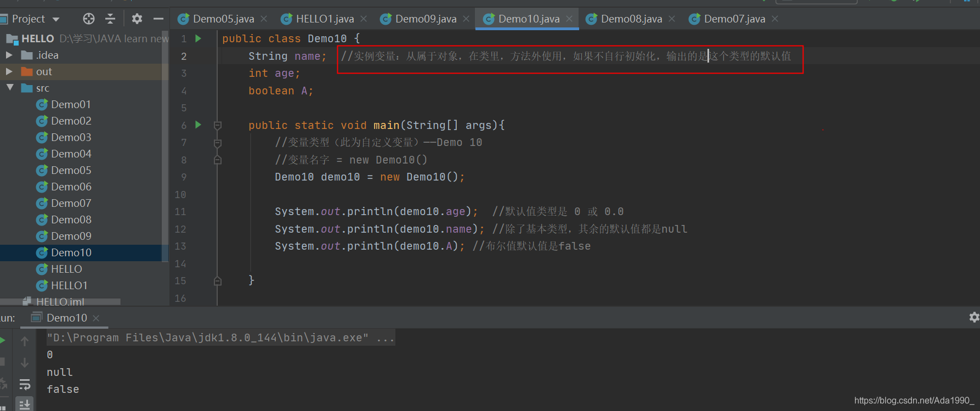The height and width of the screenshot is (411, 980).
Task: Select Demo02 in the project tree
Action: point(71,121)
